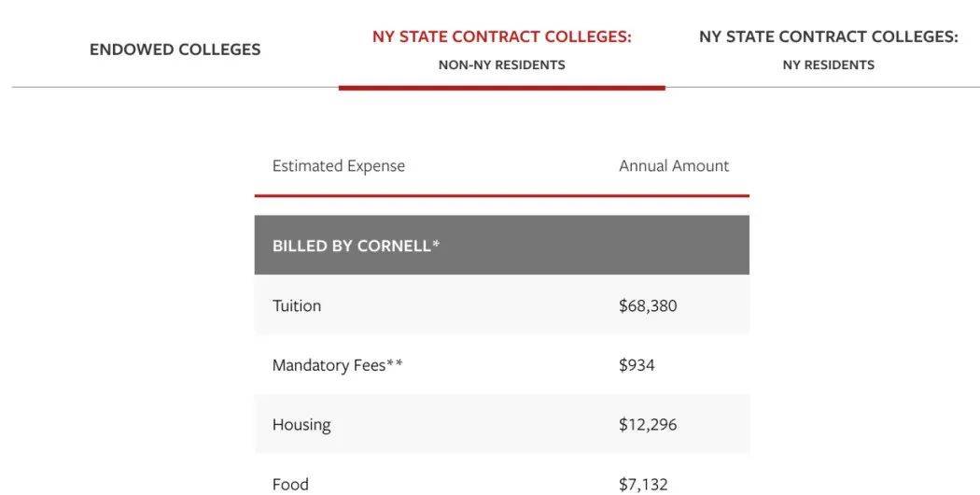Image resolution: width=980 pixels, height=495 pixels.
Task: Select the $7,132 food amount
Action: tap(642, 484)
